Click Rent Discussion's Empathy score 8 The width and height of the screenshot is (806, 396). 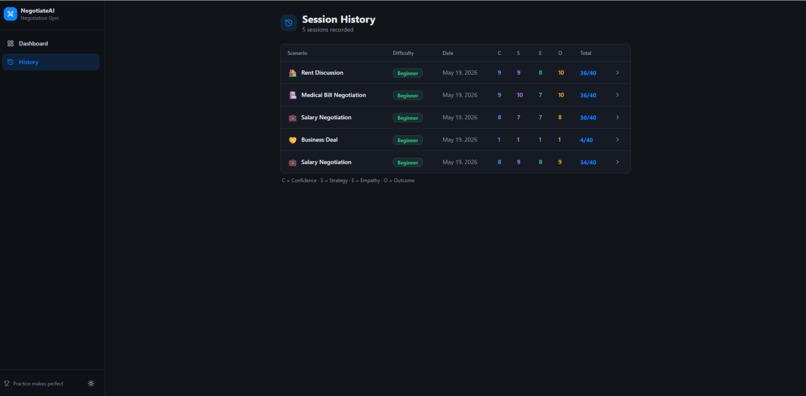pyautogui.click(x=540, y=73)
